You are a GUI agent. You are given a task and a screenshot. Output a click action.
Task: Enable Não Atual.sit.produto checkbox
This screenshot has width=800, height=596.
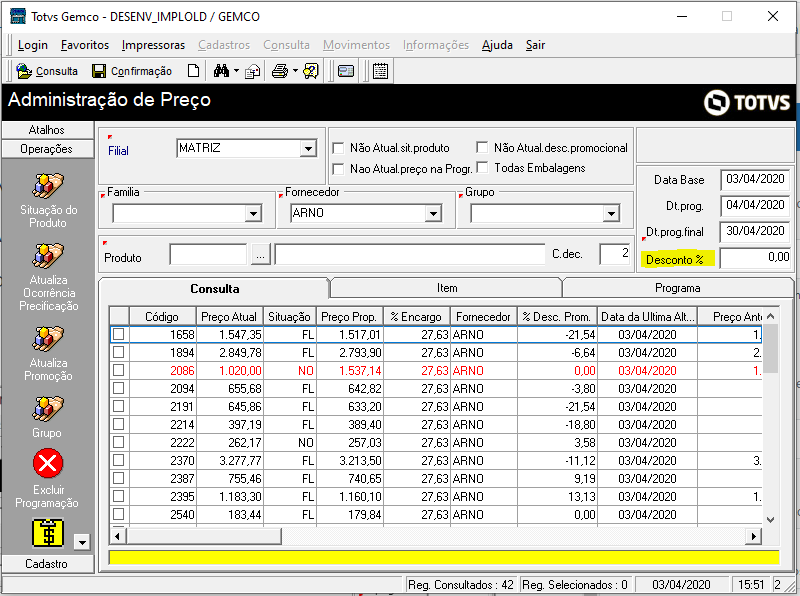338,148
